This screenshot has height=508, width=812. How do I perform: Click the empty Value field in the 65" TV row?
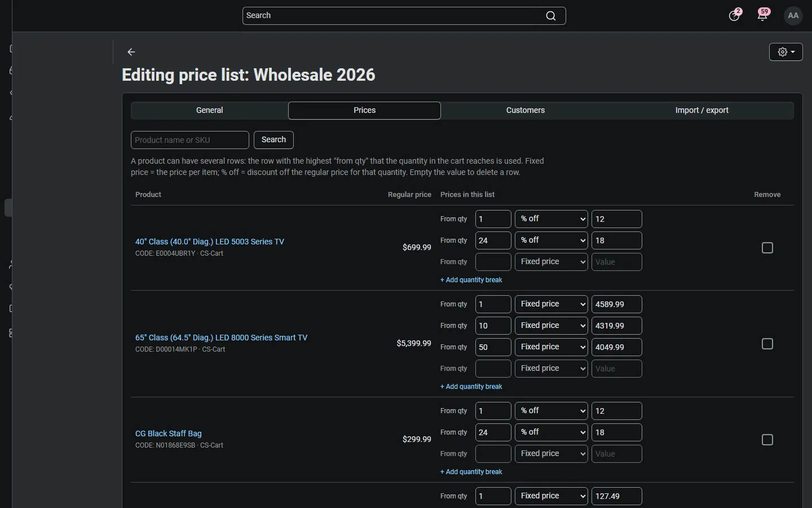pyautogui.click(x=617, y=369)
